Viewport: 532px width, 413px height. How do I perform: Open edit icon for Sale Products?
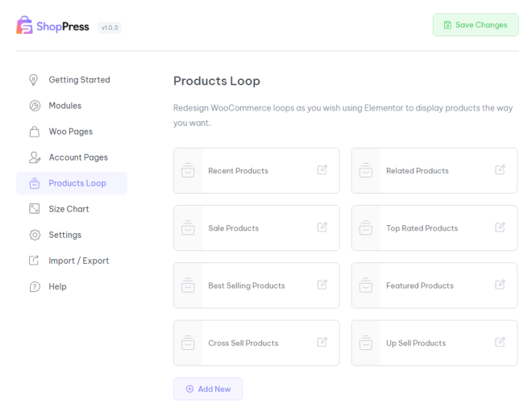(x=322, y=227)
